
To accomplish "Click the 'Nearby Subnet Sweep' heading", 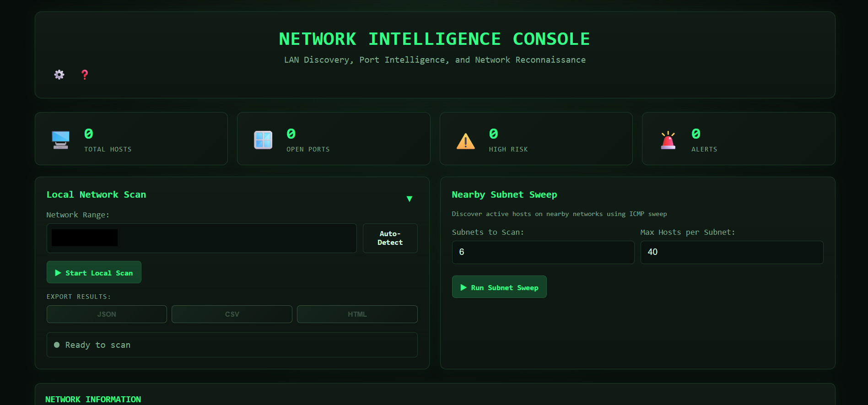I will pyautogui.click(x=505, y=194).
